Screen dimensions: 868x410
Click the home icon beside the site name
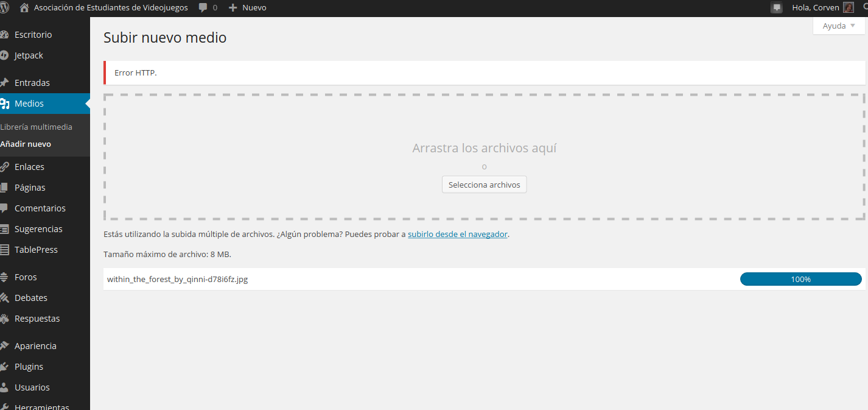[24, 8]
